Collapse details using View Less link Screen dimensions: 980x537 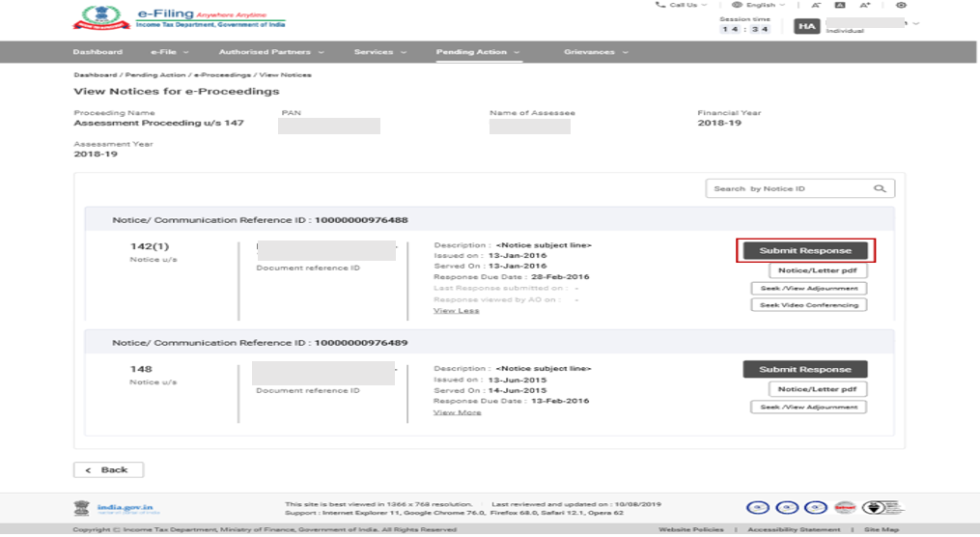(x=457, y=311)
